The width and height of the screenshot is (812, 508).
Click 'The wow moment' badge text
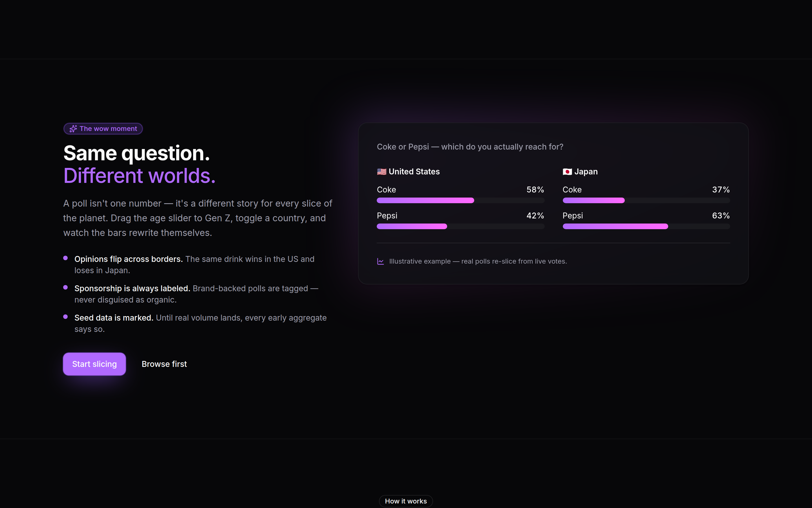pos(108,129)
